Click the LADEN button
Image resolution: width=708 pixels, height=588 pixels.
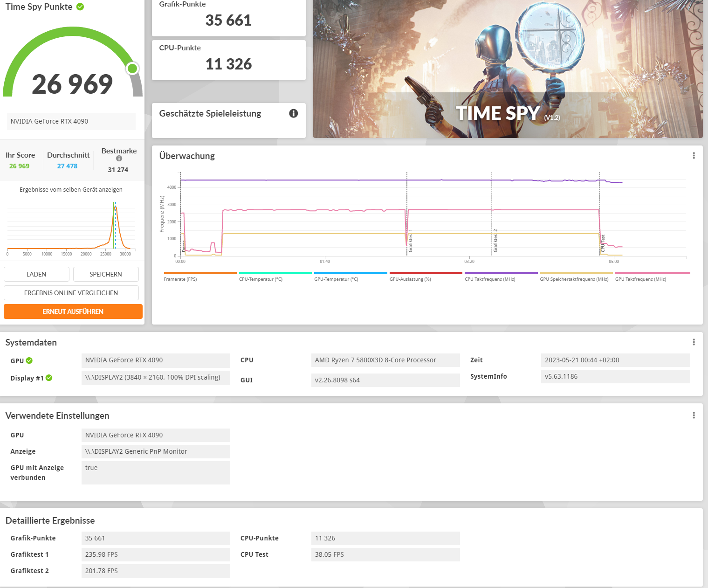click(36, 274)
